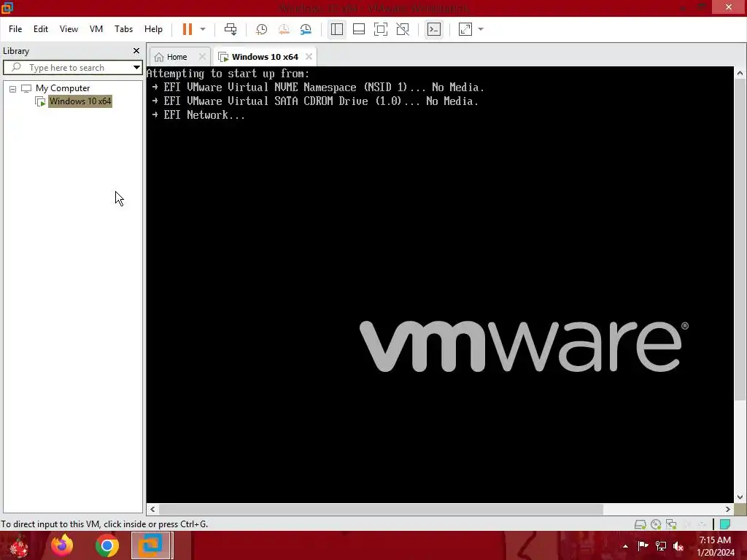Click the horizontal scrollbar left arrow
This screenshot has height=560, width=747.
pyautogui.click(x=152, y=509)
